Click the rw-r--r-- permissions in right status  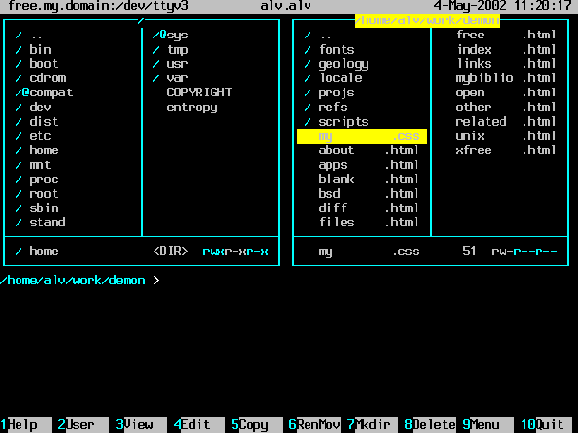coord(524,252)
